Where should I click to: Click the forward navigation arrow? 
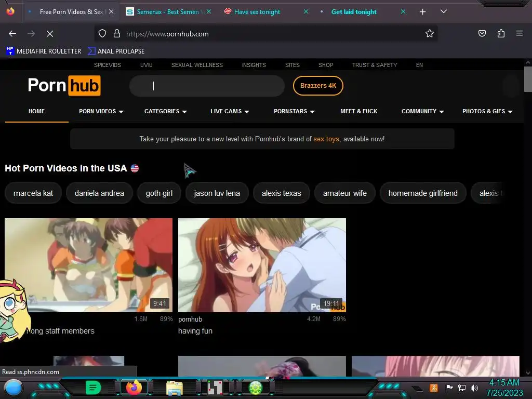pos(31,34)
